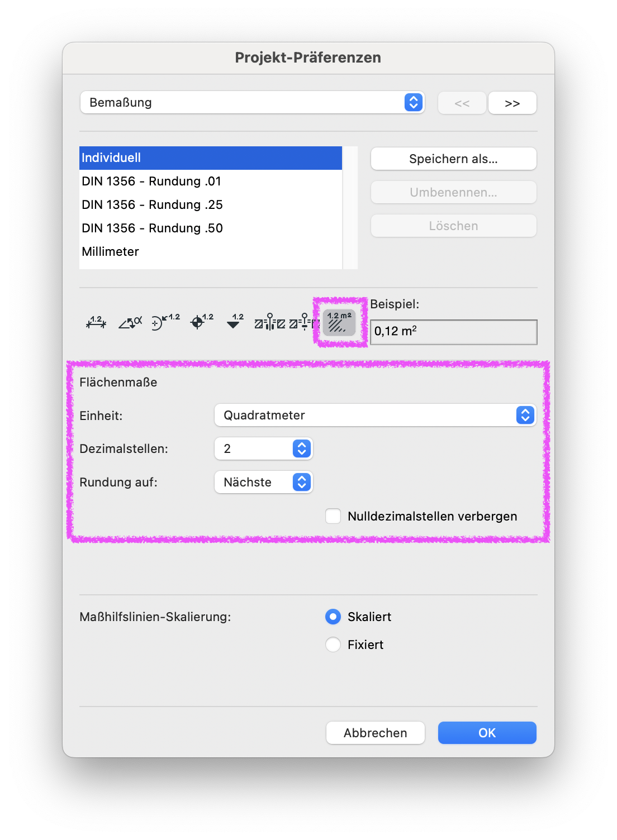617x840 pixels.
Task: Select the area calculations icon
Action: [x=339, y=322]
